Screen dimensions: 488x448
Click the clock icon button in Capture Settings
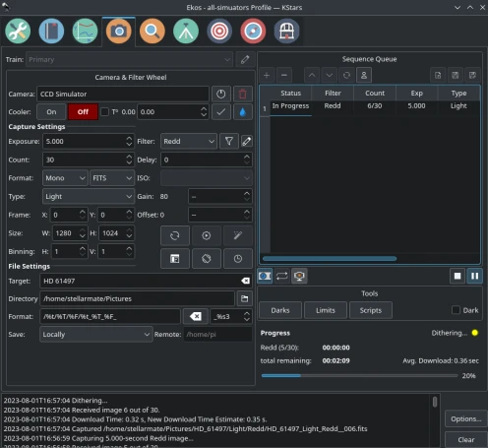[x=238, y=259]
